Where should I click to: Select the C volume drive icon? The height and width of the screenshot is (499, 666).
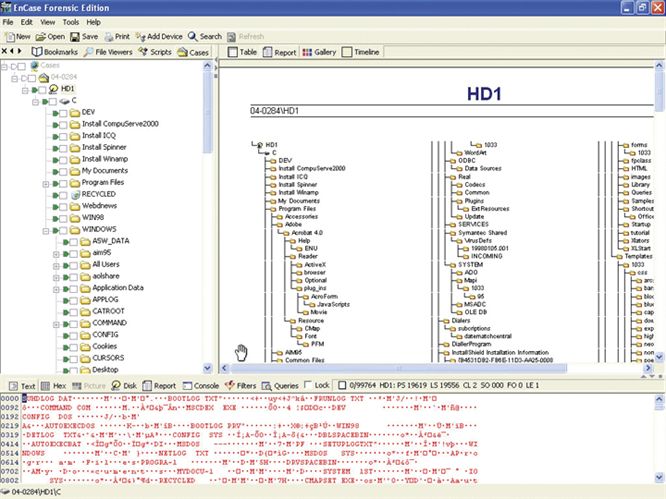click(64, 101)
